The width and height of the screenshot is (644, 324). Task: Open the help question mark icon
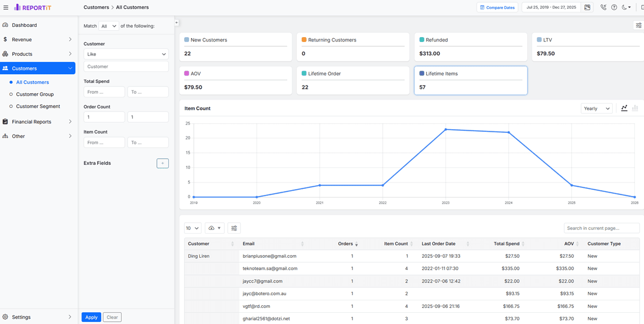tap(614, 8)
